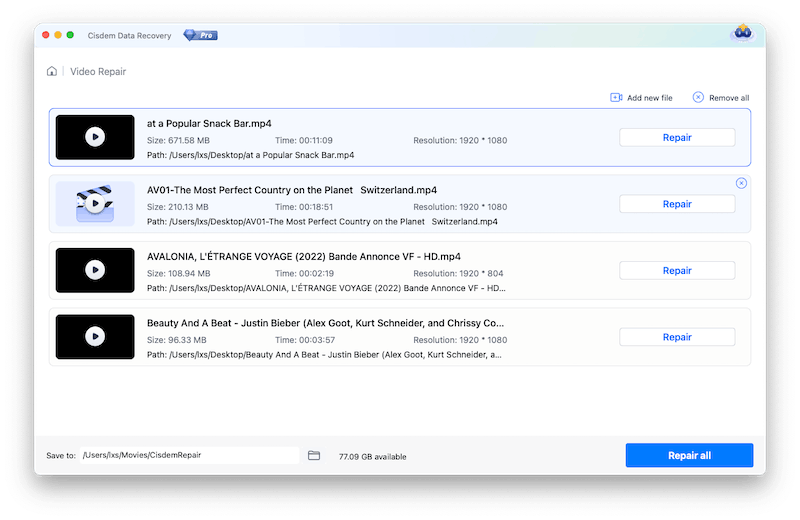800x520 pixels.
Task: Repair AV01 Switzerland.mp4 video
Action: [x=677, y=204]
